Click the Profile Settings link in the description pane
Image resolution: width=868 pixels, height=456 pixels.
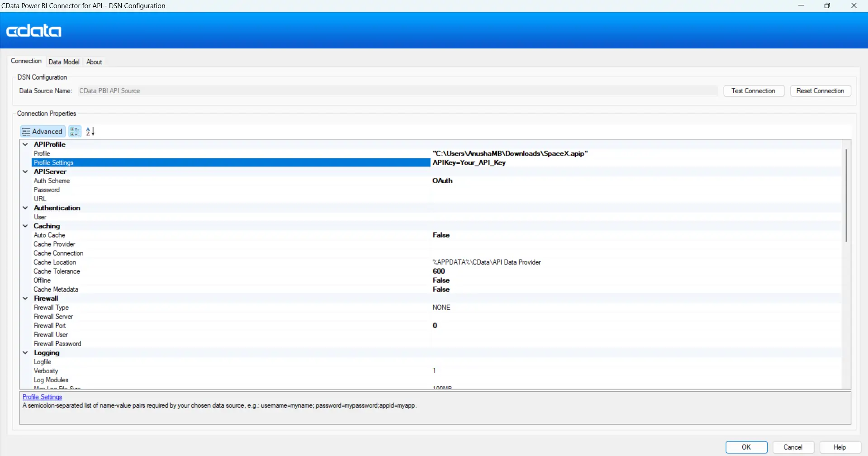coord(42,397)
